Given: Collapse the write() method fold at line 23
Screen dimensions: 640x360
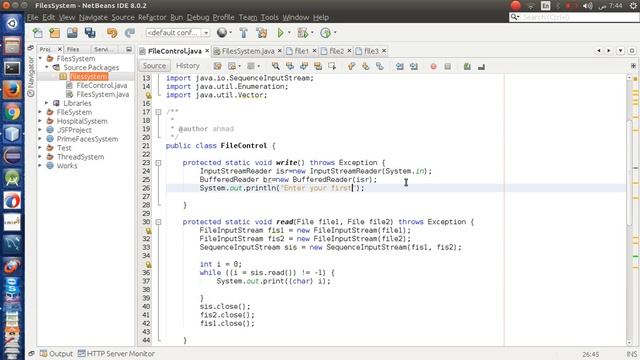Looking at the screenshot, I should (x=158, y=162).
